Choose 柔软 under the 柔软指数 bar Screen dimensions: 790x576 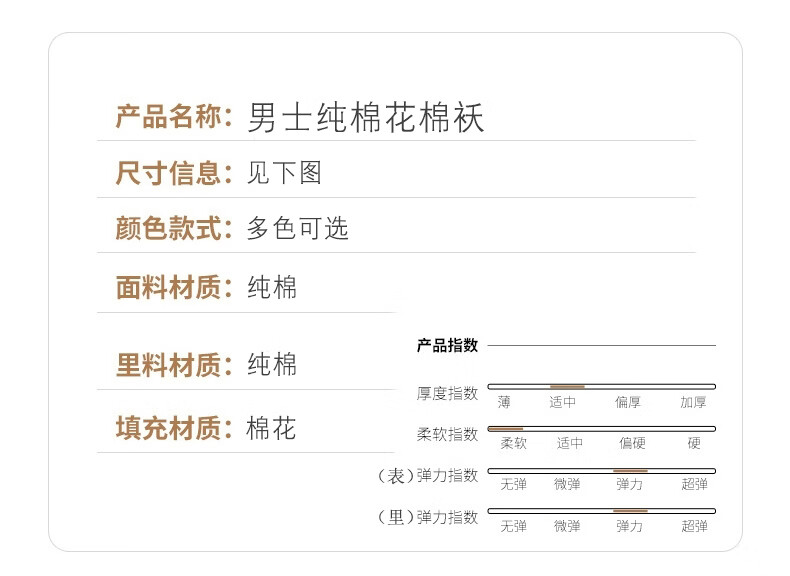point(513,443)
